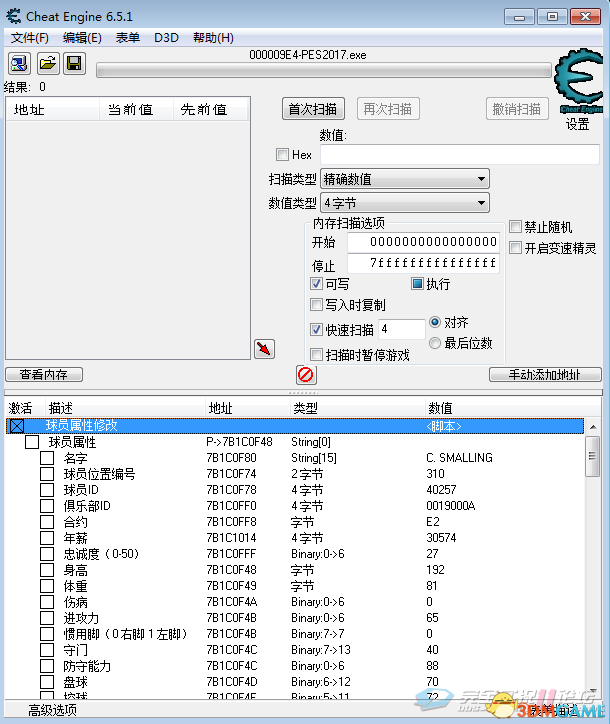Click the 开始 start address field
The image size is (610, 724).
pos(423,242)
